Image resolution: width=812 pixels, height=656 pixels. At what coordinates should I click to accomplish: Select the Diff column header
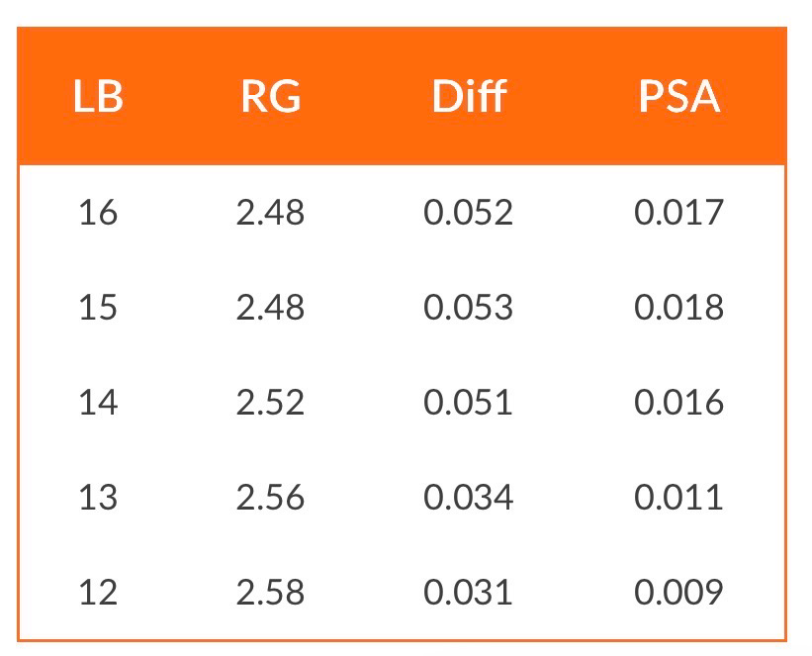click(x=469, y=96)
